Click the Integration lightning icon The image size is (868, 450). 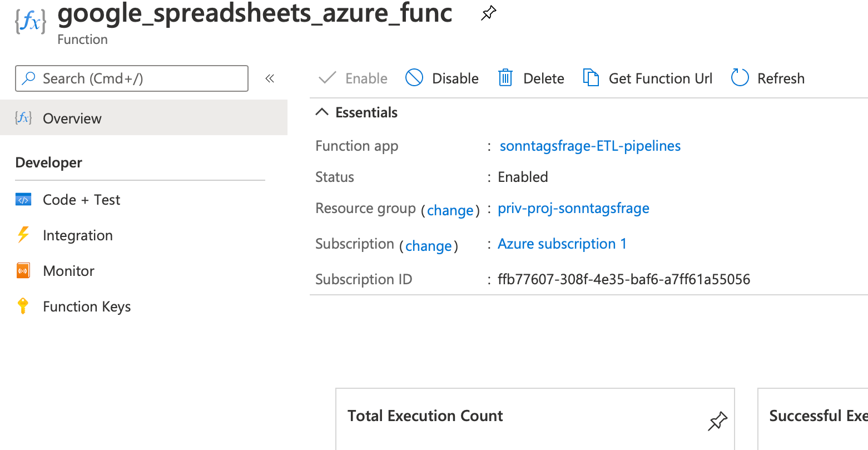(x=23, y=235)
